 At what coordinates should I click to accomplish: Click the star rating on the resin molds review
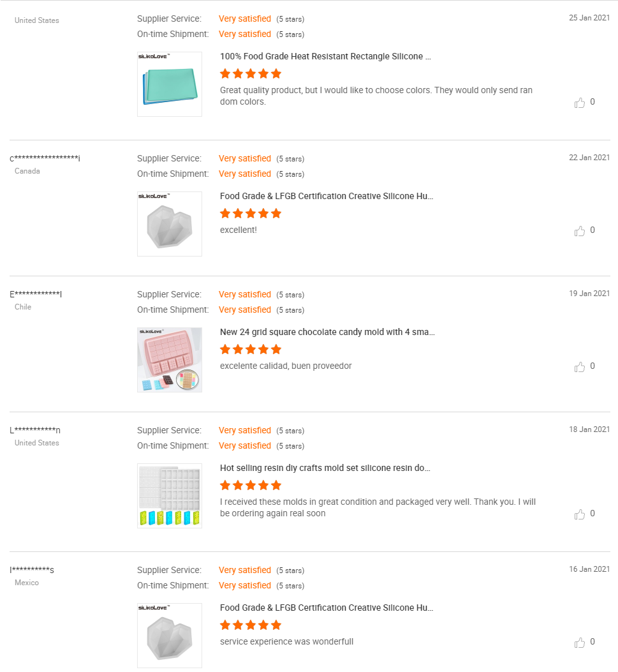click(x=251, y=486)
